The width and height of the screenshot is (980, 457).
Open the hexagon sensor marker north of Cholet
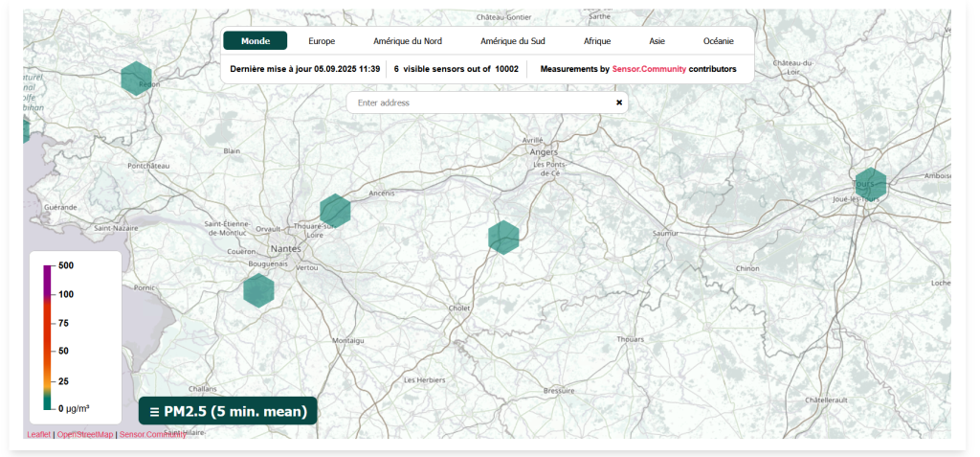[503, 237]
